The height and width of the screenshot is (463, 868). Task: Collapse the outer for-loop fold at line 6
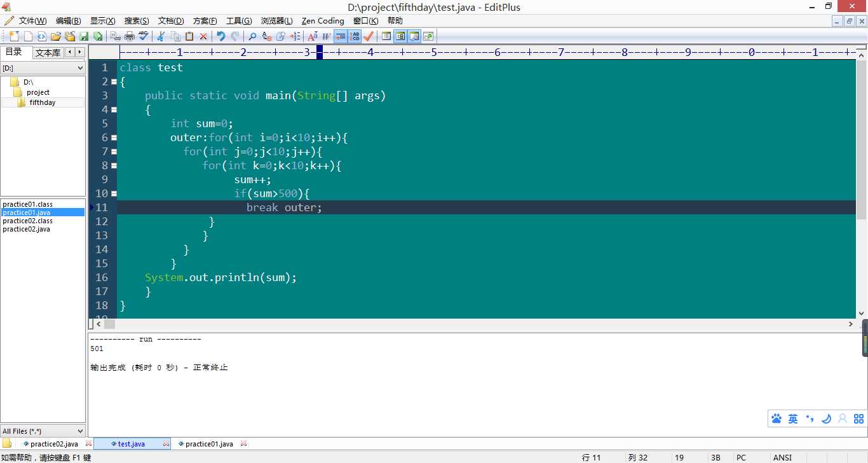click(114, 137)
